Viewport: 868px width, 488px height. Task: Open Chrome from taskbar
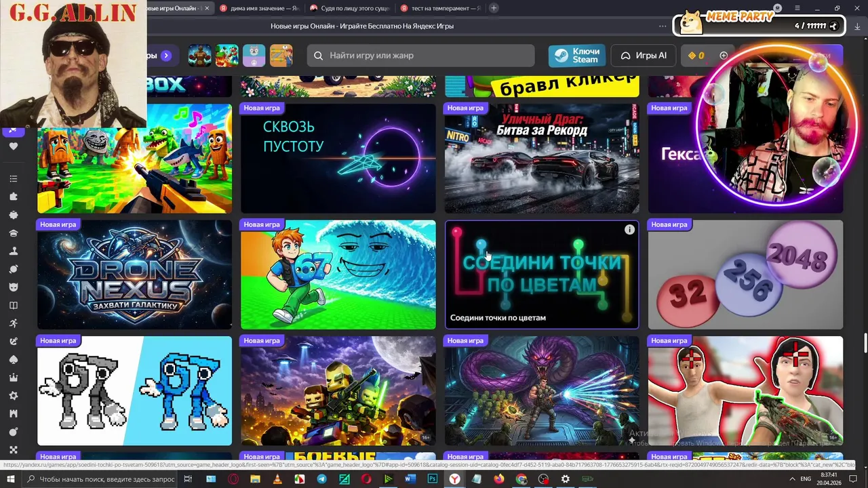(x=521, y=479)
